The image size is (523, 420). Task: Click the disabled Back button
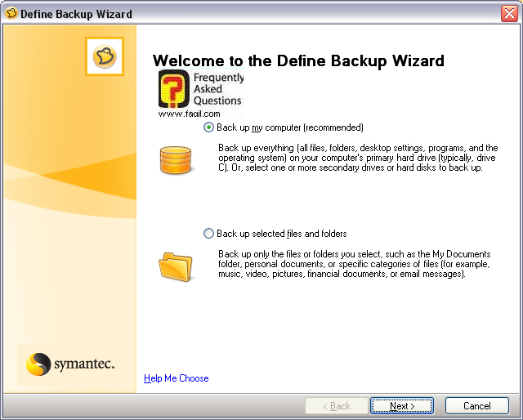click(336, 406)
